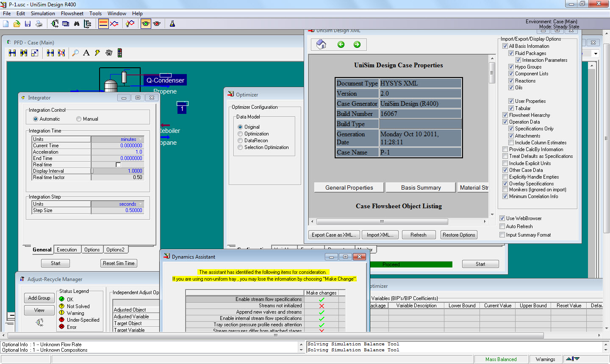Open the File menu
610x364 pixels.
7,14
